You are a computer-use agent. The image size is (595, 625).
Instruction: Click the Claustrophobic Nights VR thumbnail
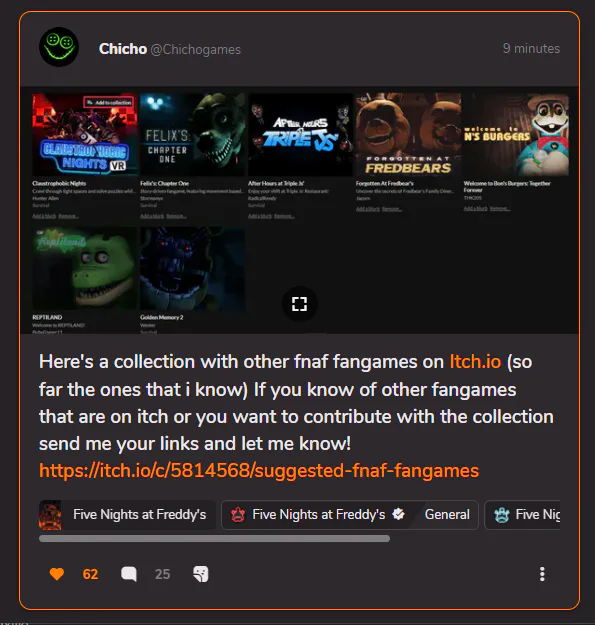coord(84,134)
